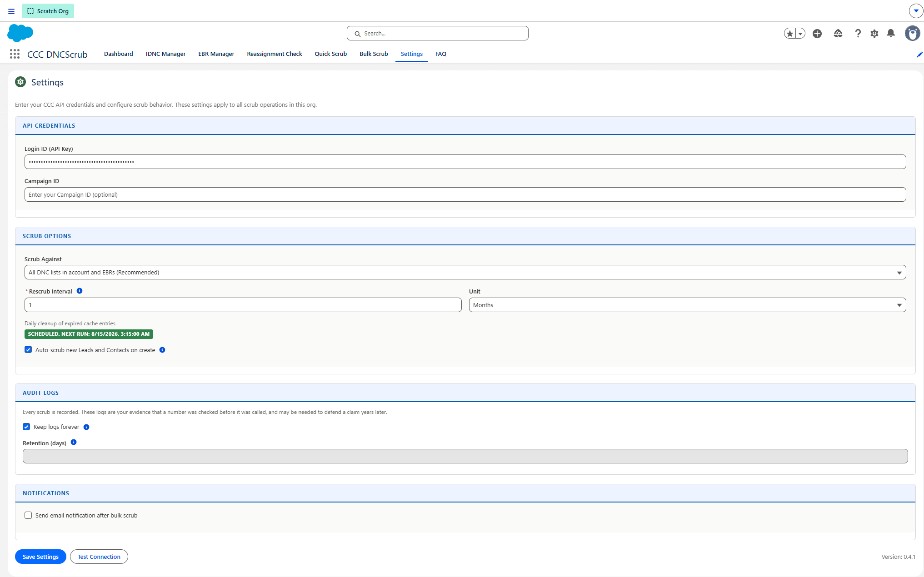Open the Notifications bell icon
The height and width of the screenshot is (577, 924).
891,34
